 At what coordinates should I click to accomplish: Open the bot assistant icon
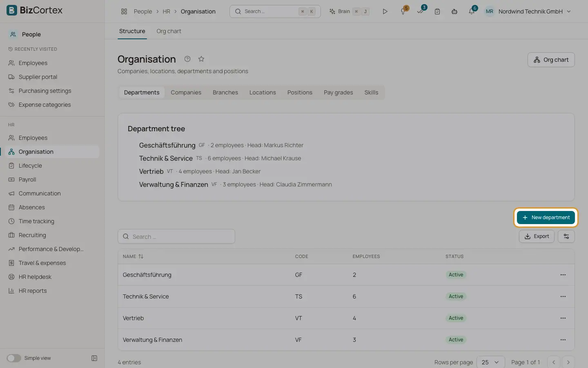[454, 11]
